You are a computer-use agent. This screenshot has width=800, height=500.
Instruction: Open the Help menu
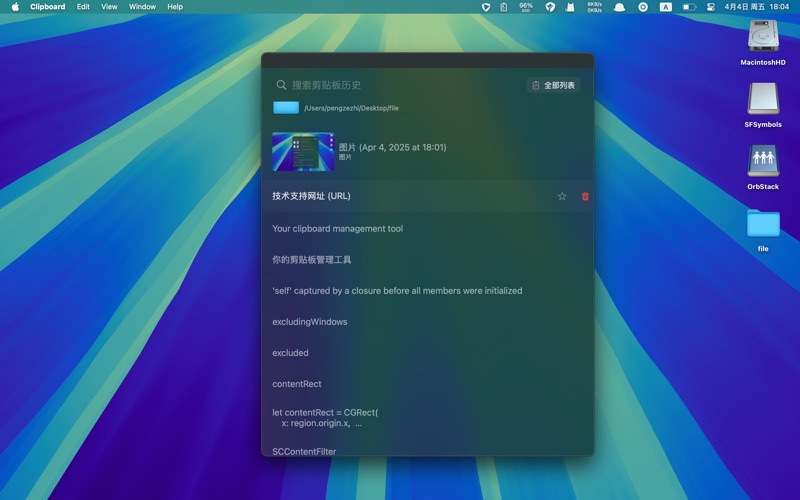[x=175, y=7]
